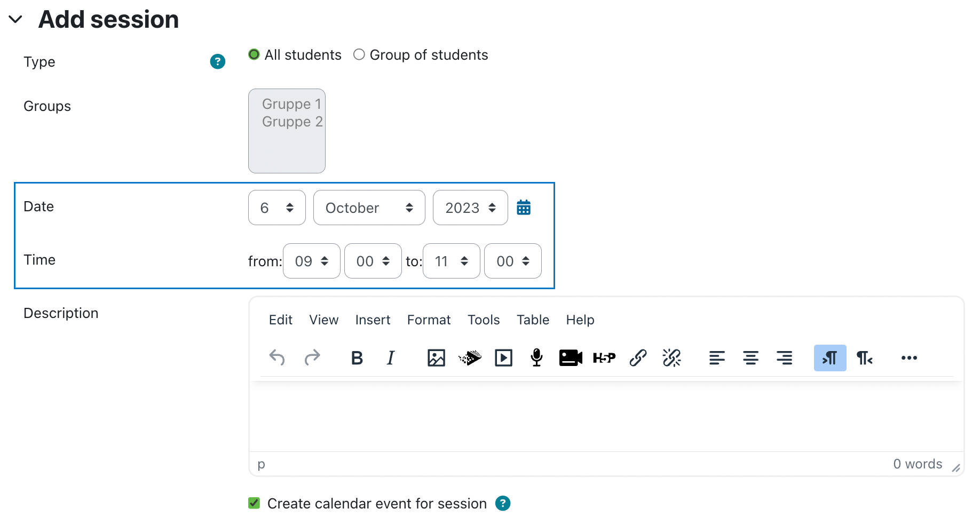Click the record video camera icon

571,358
